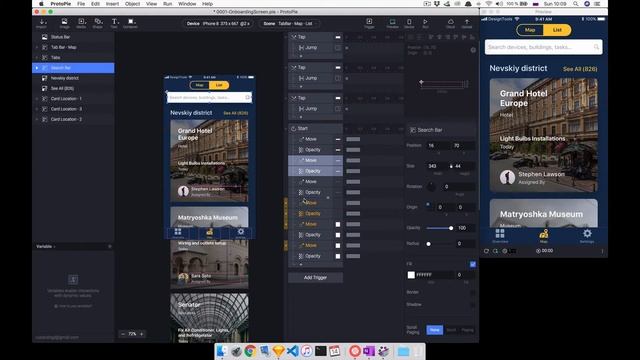Open the Object menu
Image resolution: width=640 pixels, height=360 pixels.
tap(132, 4)
